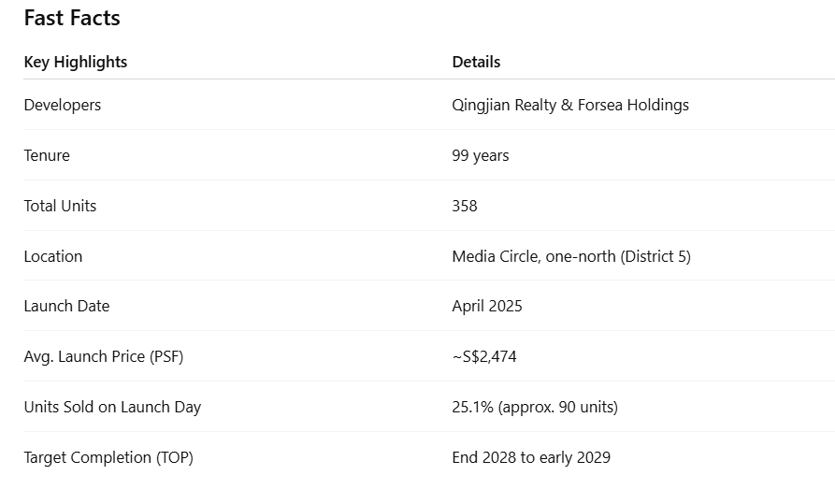Click the Tenure row label
Screen dimensions: 835x504
pos(47,155)
